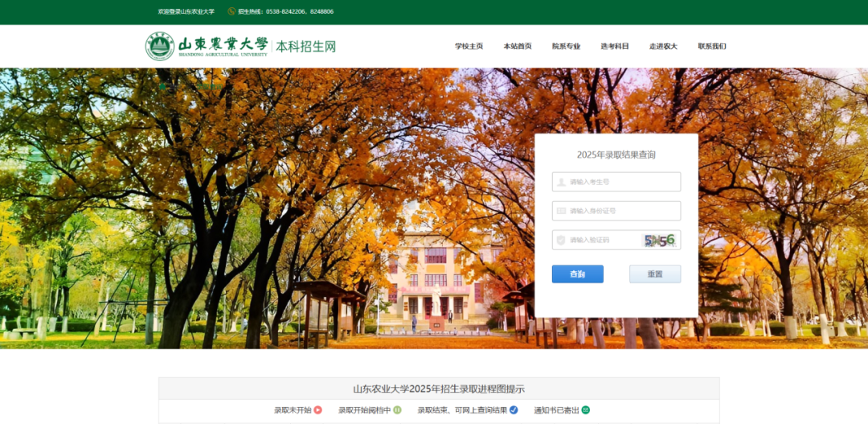Viewport: 868px width, 424px height.
Task: Focus the 请输入身份证号 input field
Action: pos(623,211)
